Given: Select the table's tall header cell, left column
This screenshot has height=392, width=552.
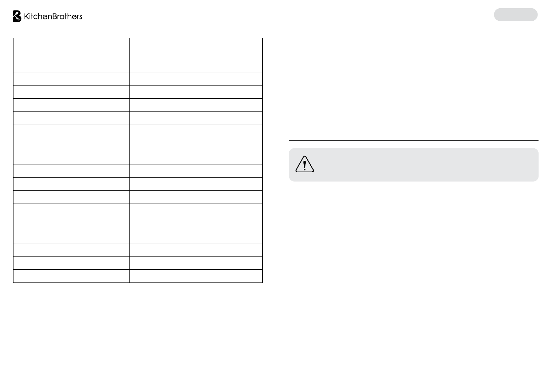Looking at the screenshot, I should [71, 48].
